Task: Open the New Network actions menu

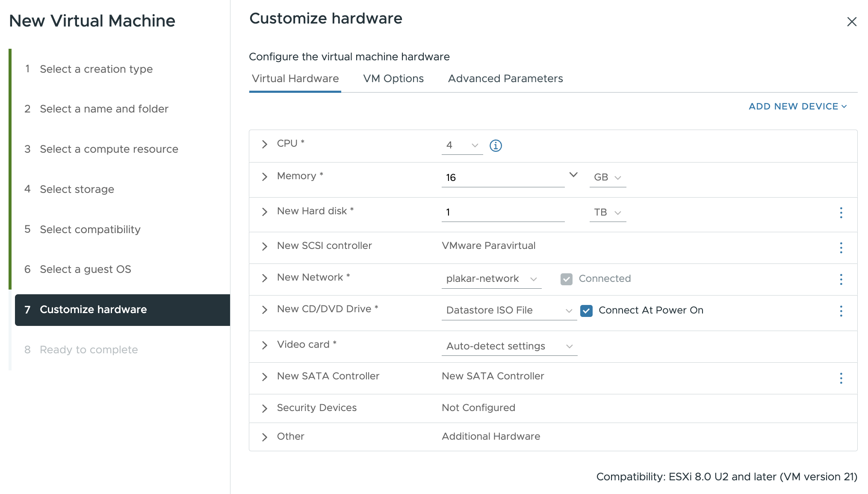Action: point(841,279)
